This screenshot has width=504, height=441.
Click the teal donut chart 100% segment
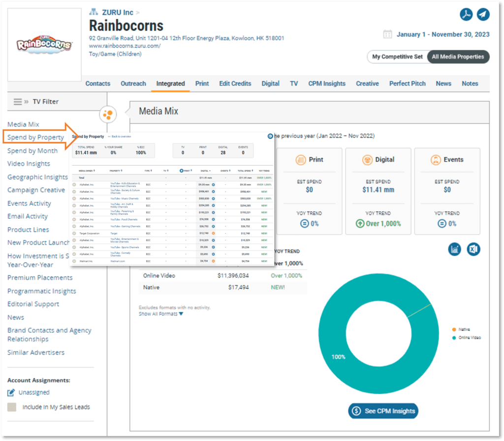coord(339,357)
